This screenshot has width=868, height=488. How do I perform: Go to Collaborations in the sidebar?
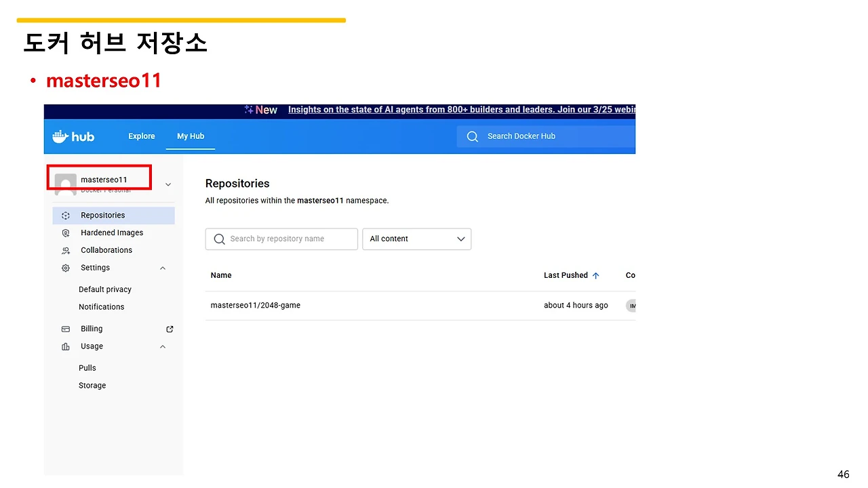(106, 251)
